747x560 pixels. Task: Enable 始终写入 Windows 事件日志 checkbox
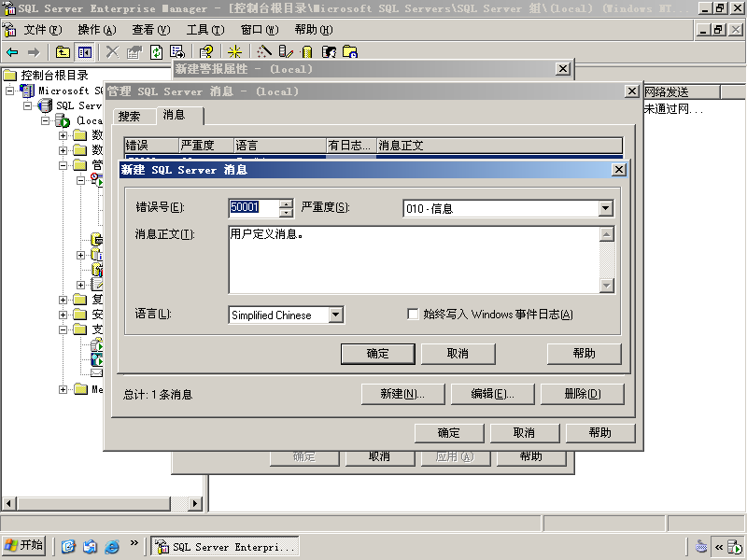coord(413,315)
